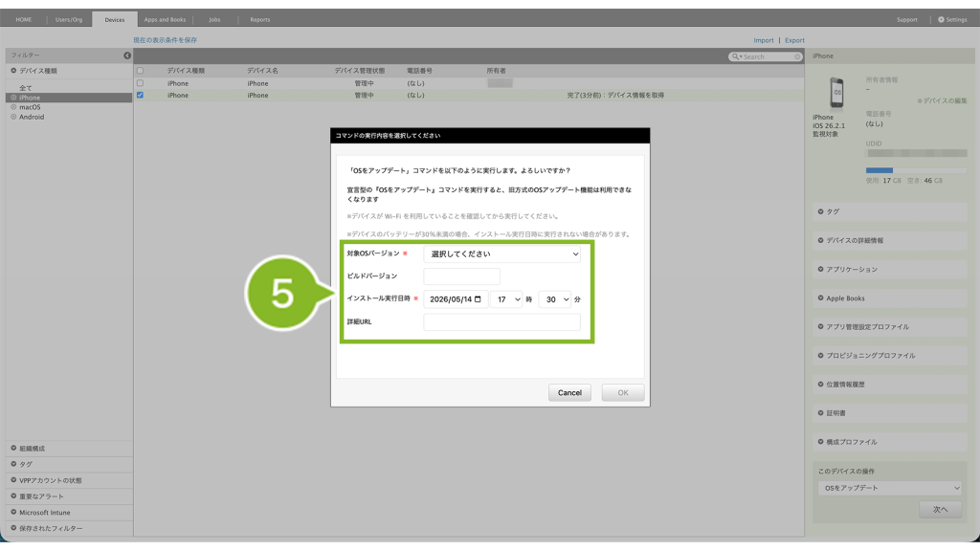Expand デバイスの詳細情報 section
This screenshot has width=980, height=551.
890,240
